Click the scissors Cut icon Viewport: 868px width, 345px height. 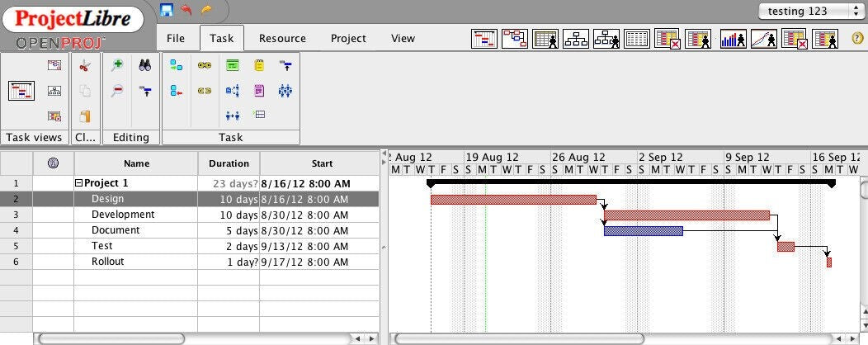pyautogui.click(x=84, y=65)
